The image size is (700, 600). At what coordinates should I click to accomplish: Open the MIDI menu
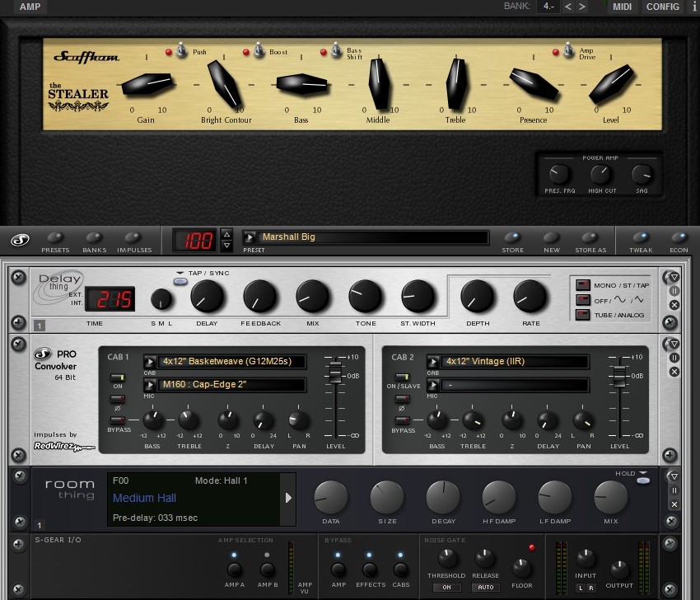(x=622, y=7)
